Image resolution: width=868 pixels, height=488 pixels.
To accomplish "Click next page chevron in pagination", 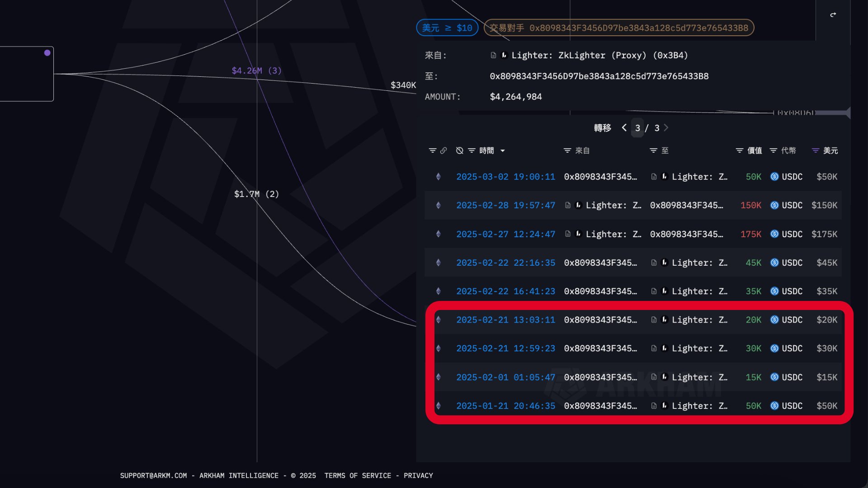I will [666, 128].
